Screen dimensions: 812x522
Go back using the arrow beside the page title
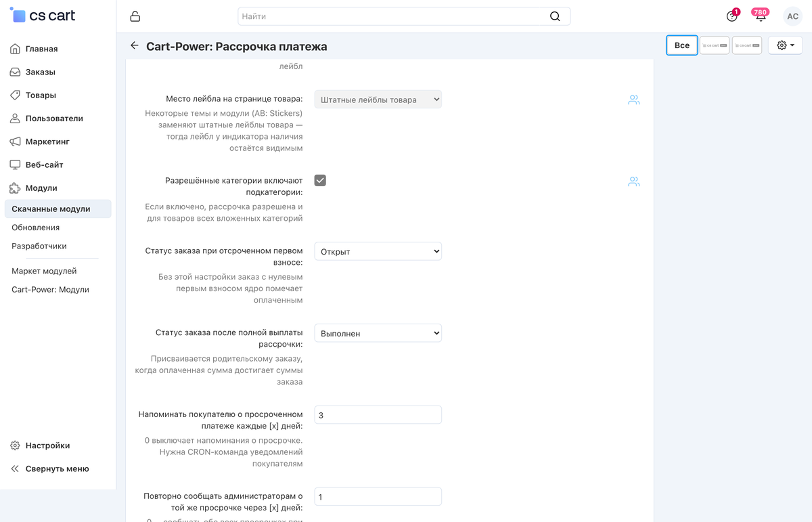[x=135, y=45]
